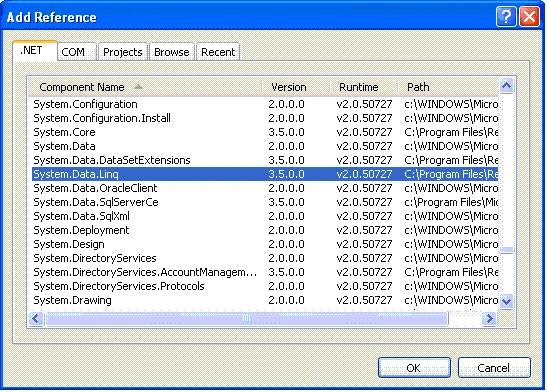
Task: Switch to the COM tab
Action: click(x=76, y=52)
